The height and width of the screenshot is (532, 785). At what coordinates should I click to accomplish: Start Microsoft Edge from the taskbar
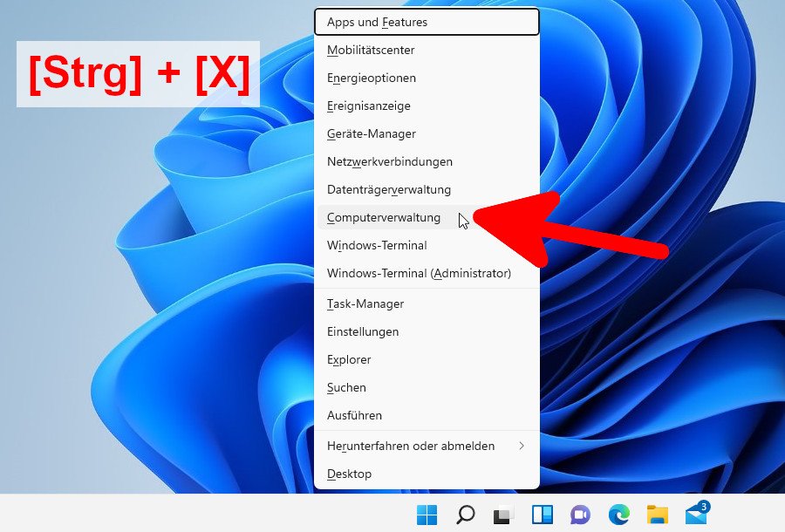click(x=618, y=515)
